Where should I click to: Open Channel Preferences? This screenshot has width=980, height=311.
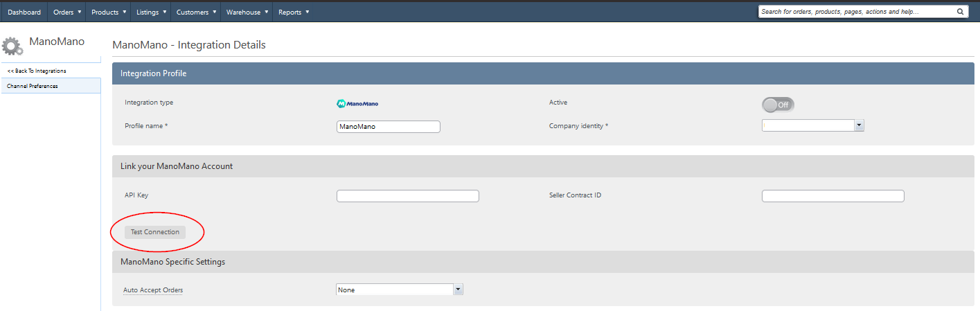pyautogui.click(x=51, y=86)
